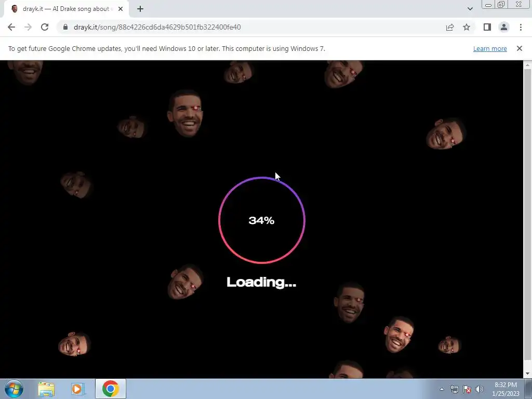
Task: Dismiss the Chrome update notification bar
Action: 520,48
